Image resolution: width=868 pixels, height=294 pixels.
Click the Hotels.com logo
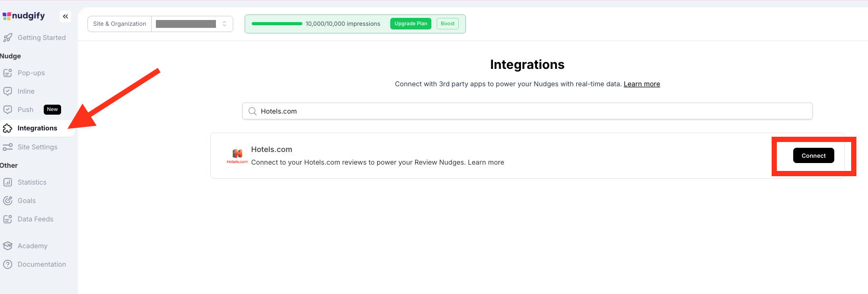(237, 156)
